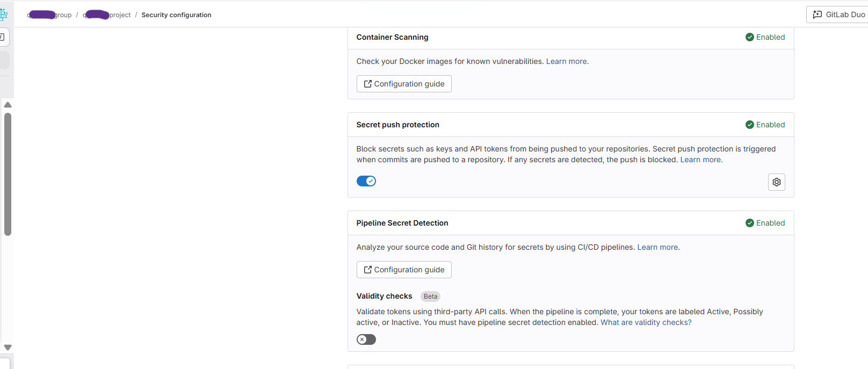The width and height of the screenshot is (868, 369).
Task: Open Pipeline Secret Detection Configuration guide
Action: (404, 270)
